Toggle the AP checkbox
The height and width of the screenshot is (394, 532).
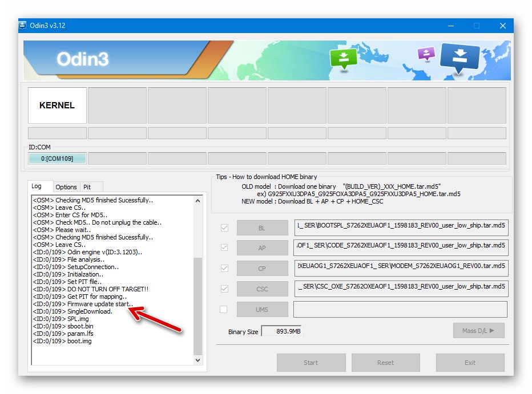(224, 247)
